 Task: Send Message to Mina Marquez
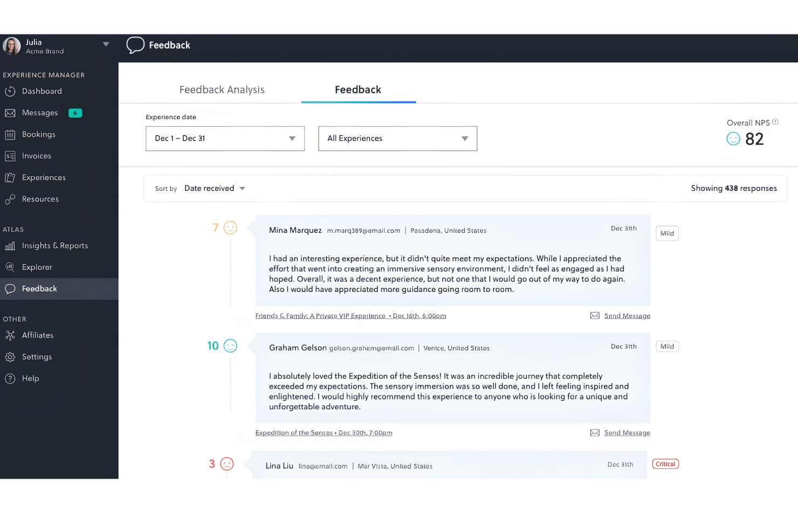pyautogui.click(x=627, y=316)
